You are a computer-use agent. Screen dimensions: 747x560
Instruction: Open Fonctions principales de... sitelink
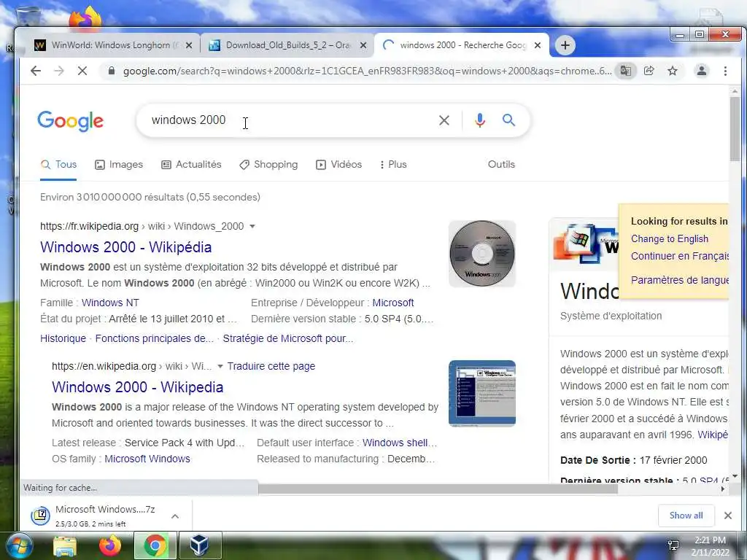155,338
